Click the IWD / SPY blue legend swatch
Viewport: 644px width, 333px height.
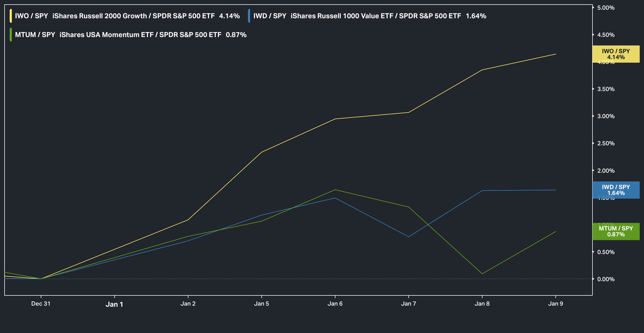coord(249,16)
